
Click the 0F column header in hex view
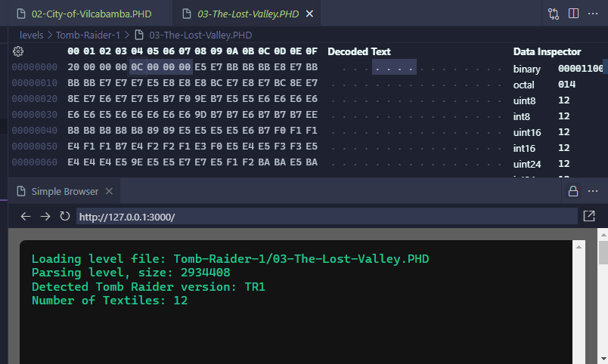(x=312, y=51)
